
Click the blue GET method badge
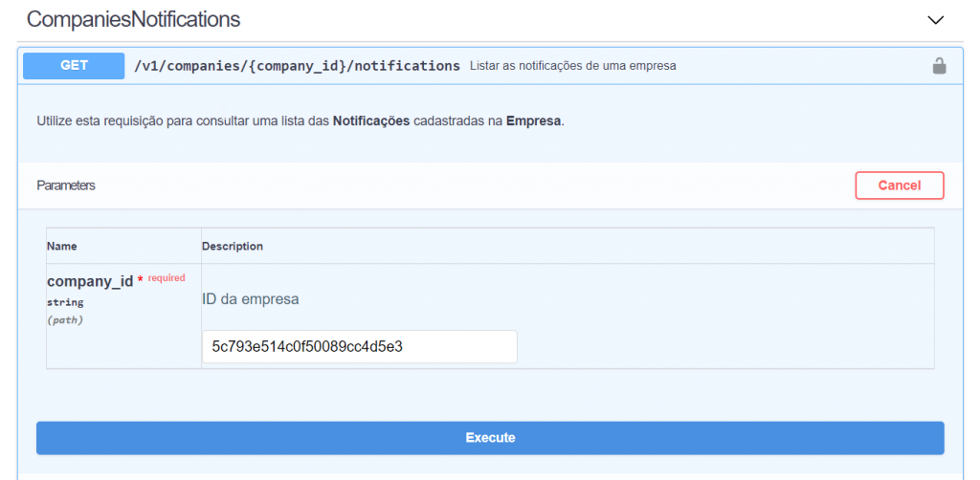point(74,66)
